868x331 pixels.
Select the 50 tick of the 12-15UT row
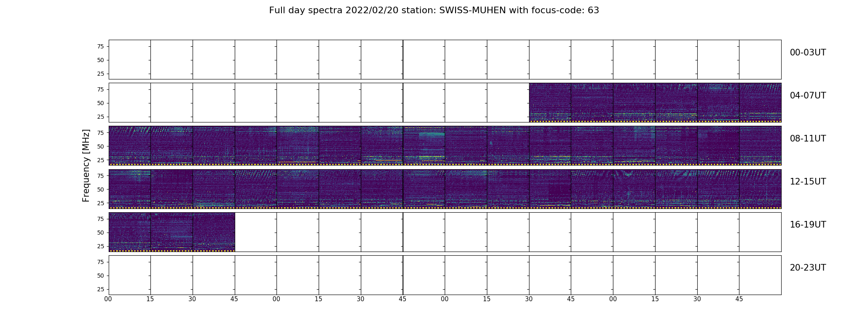click(x=100, y=189)
